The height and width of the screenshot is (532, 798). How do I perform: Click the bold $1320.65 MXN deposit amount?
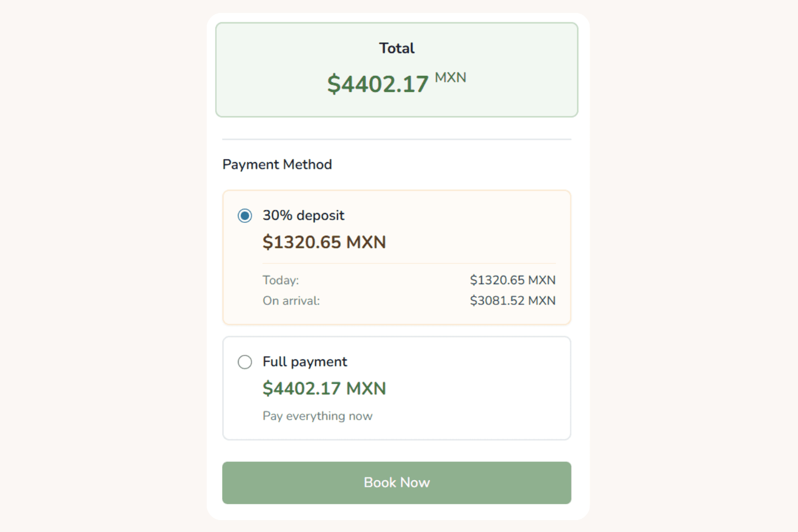click(x=324, y=242)
